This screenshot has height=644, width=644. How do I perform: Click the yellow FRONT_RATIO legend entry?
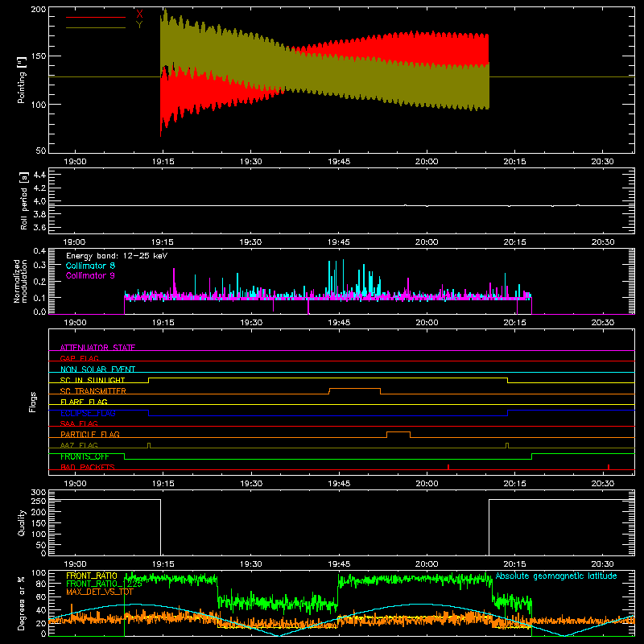tap(92, 576)
